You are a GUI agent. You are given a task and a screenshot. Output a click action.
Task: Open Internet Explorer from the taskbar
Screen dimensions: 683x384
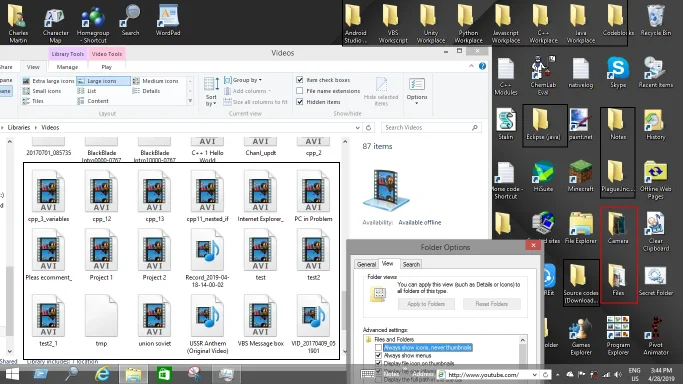point(102,374)
